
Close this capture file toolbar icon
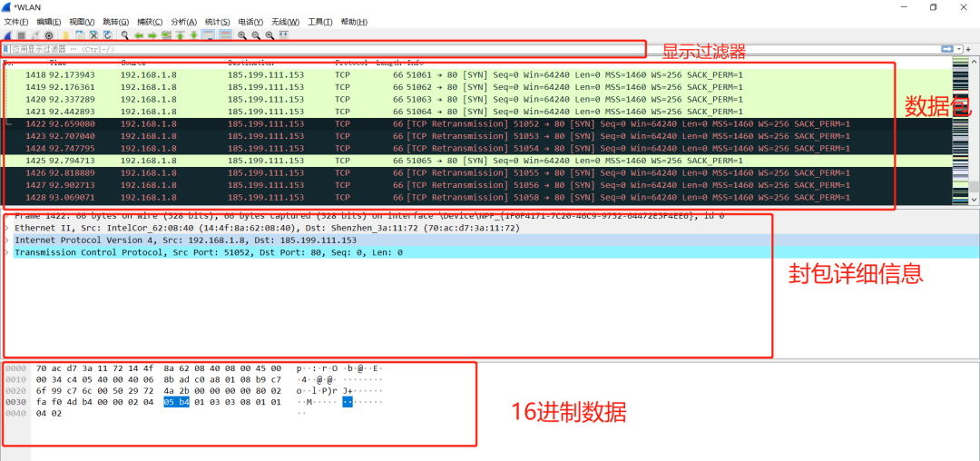[93, 35]
